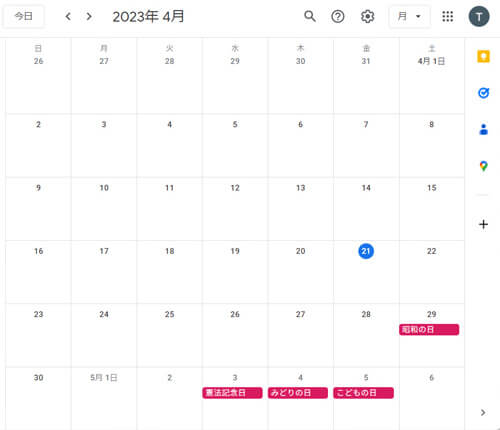Select today's highlighted date 21
This screenshot has height=430, width=500.
click(x=366, y=251)
